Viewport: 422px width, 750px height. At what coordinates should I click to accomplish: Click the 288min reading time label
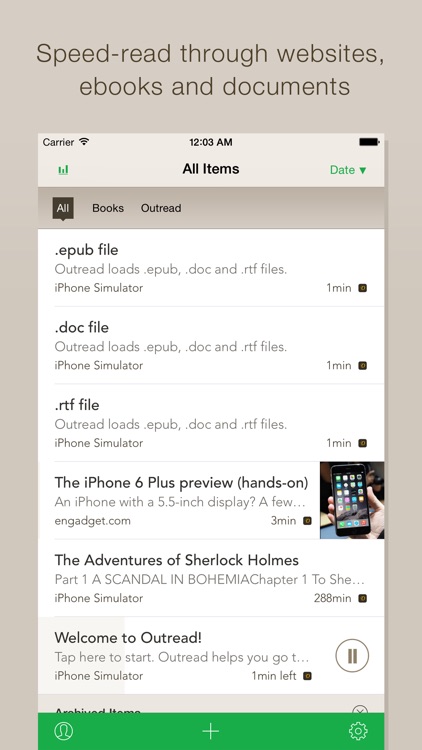pyautogui.click(x=333, y=598)
